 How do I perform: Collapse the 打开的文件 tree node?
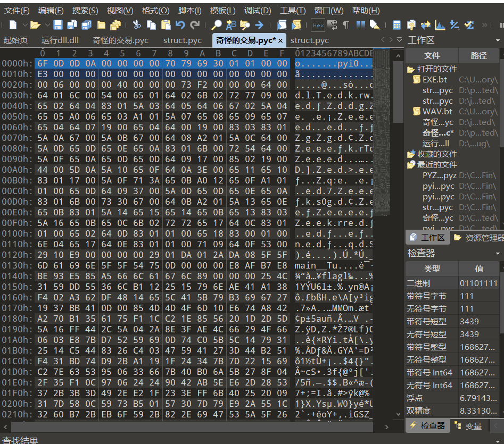pos(410,69)
